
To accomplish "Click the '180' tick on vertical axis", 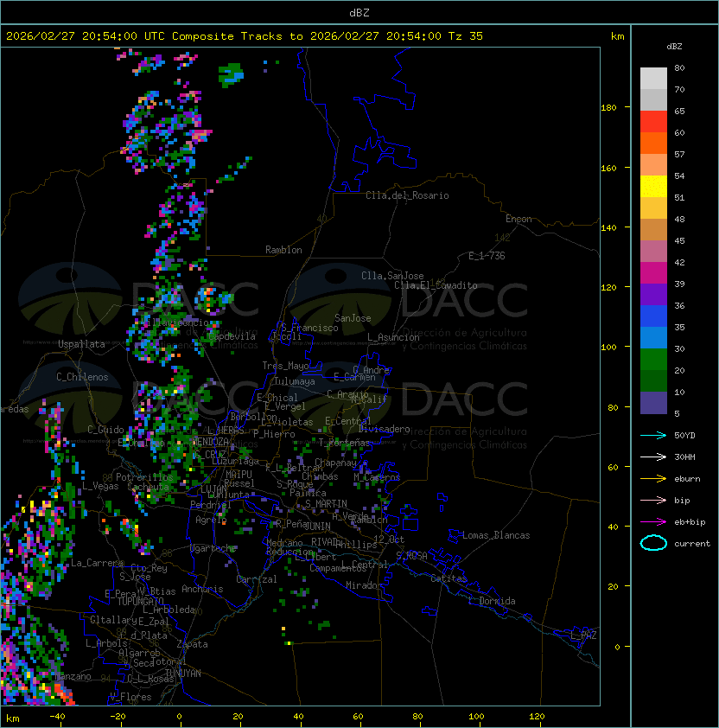I will tap(608, 108).
